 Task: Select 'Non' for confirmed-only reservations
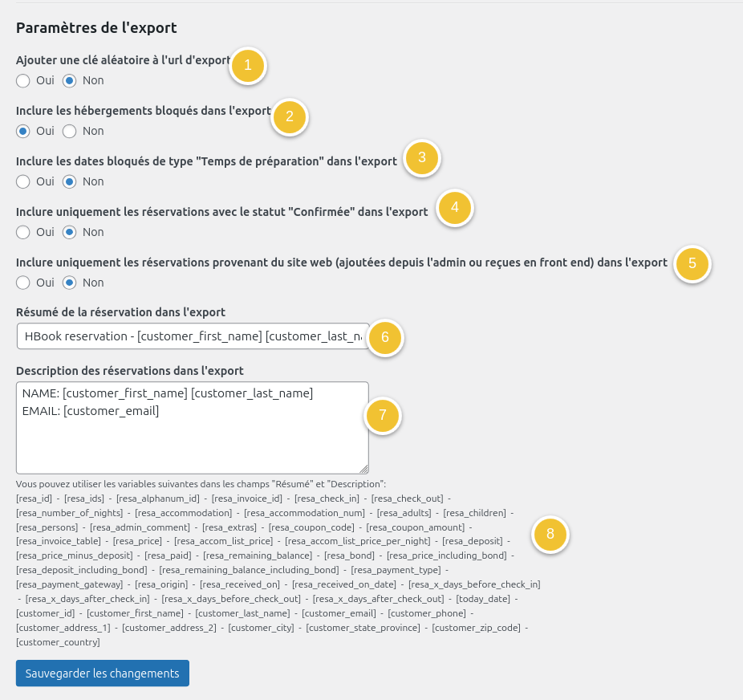click(70, 232)
